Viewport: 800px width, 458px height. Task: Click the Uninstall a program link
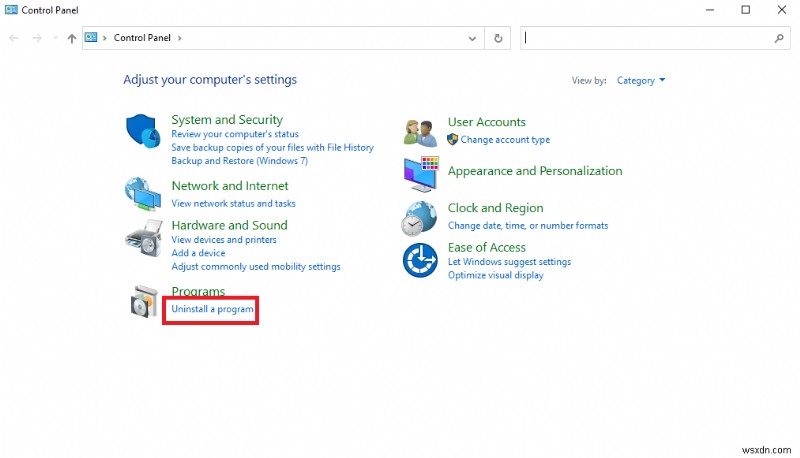pos(212,310)
